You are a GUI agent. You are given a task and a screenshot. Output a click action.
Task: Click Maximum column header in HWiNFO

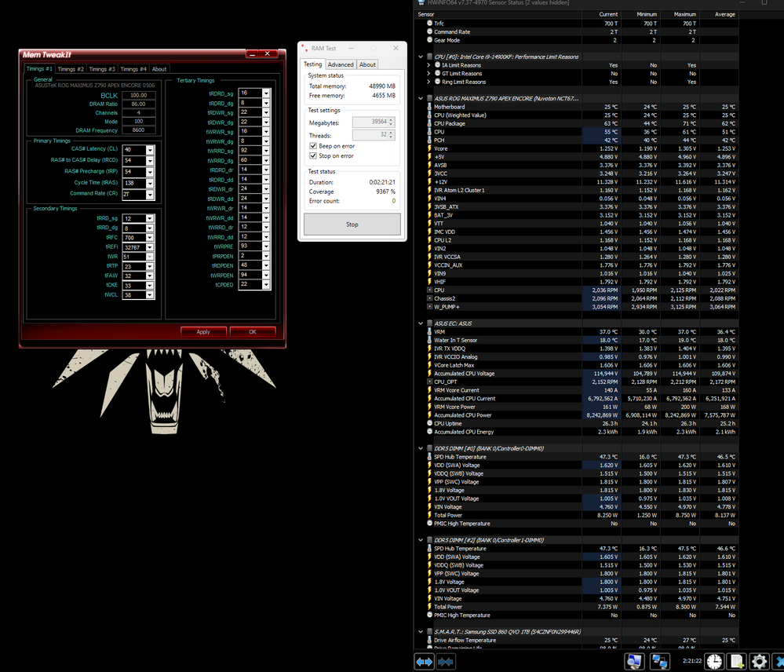(680, 14)
